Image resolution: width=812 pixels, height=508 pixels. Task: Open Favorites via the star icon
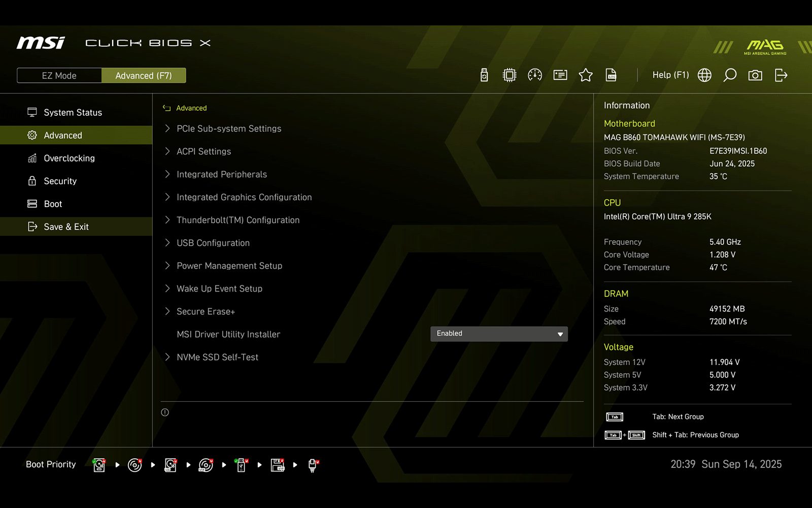click(x=586, y=75)
